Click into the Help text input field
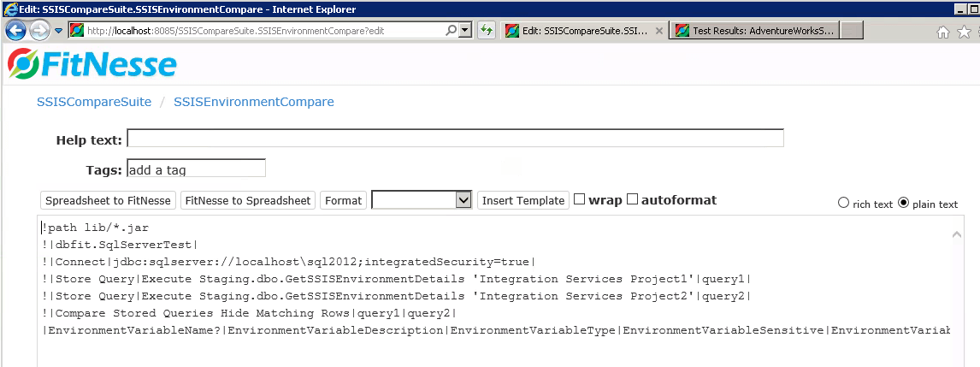Viewport: 980px width, 367px height. [x=455, y=139]
